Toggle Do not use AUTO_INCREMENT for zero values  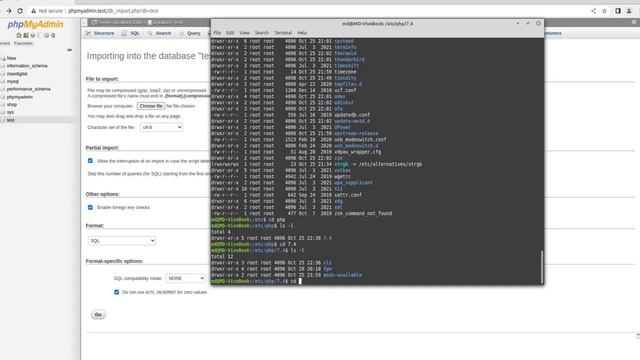117,292
